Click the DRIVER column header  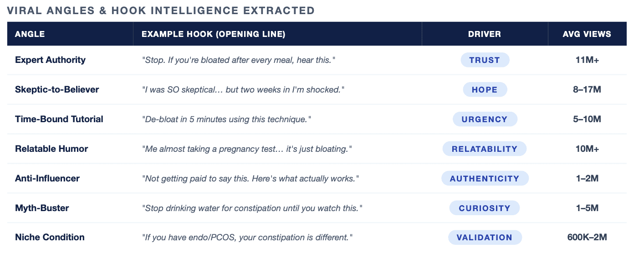485,34
